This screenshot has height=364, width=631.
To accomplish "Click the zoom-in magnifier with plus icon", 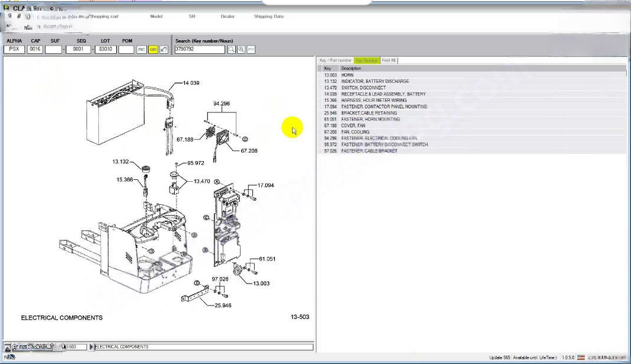I will click(241, 50).
